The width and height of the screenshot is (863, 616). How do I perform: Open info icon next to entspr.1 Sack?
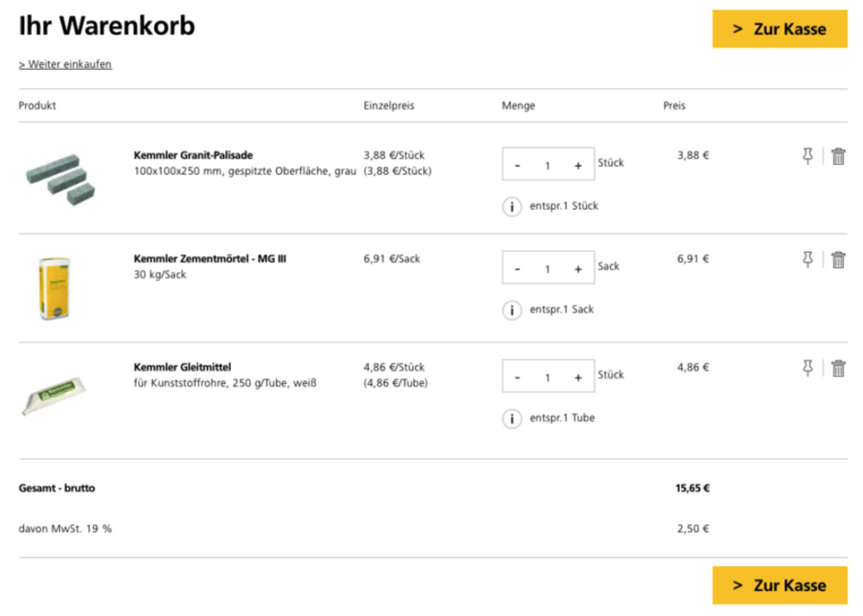click(x=512, y=310)
